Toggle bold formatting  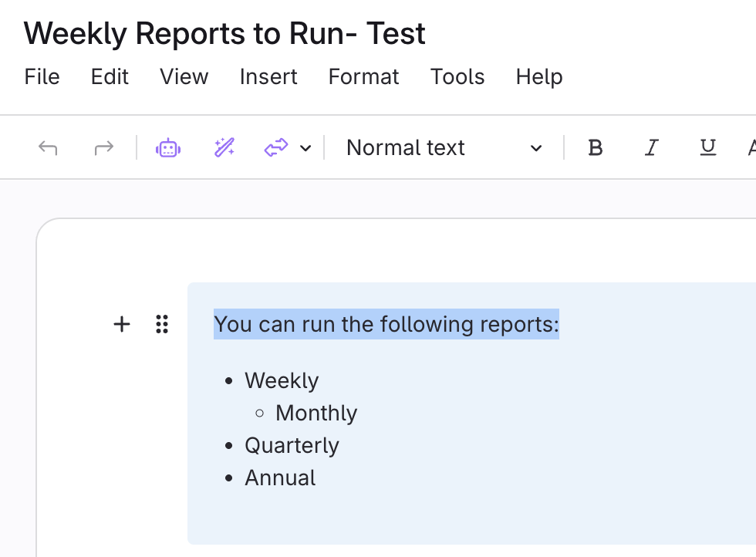coord(595,147)
